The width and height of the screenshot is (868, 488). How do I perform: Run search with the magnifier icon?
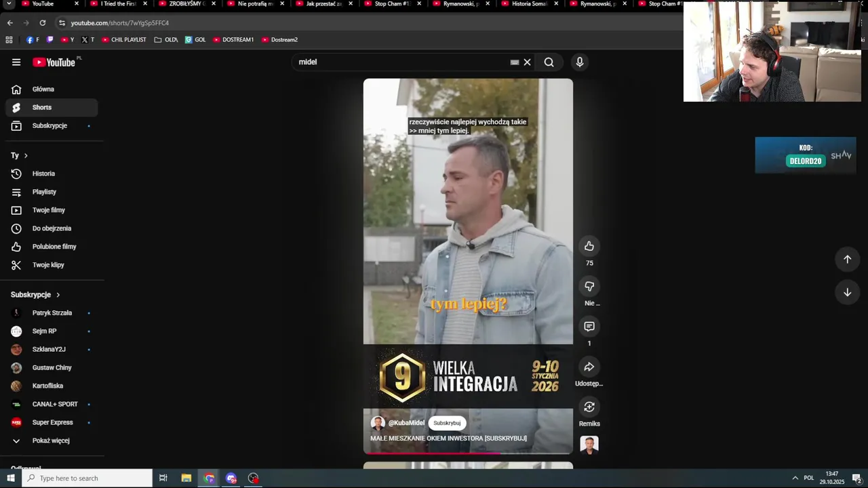pyautogui.click(x=549, y=62)
